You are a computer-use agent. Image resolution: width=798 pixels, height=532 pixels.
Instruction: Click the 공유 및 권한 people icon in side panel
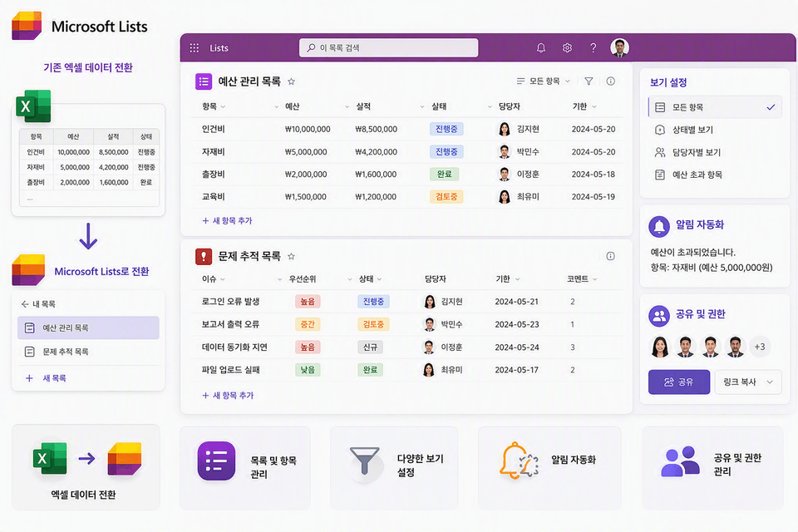point(659,316)
